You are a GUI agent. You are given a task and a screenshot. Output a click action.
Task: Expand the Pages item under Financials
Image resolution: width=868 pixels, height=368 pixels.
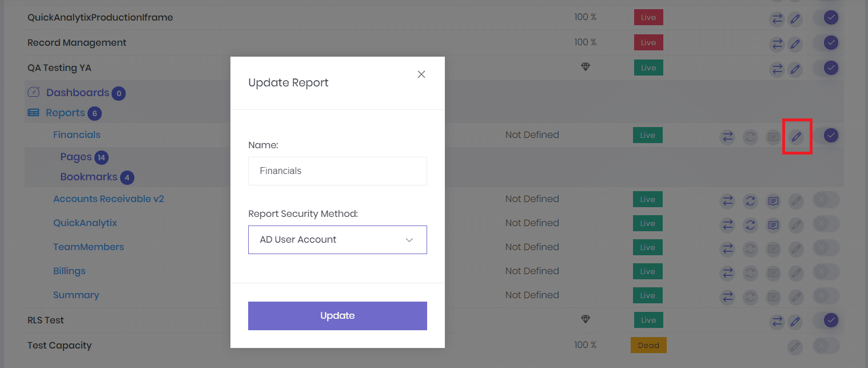click(75, 157)
